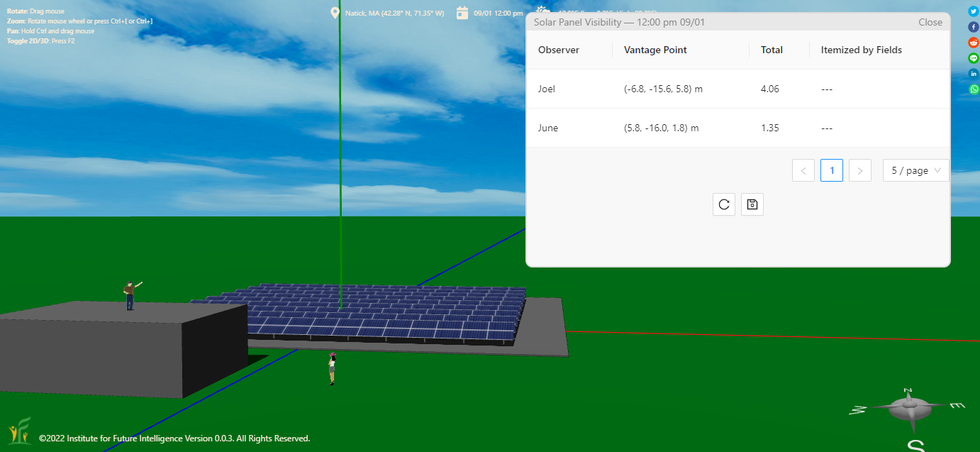Share via the Line icon

pyautogui.click(x=974, y=58)
